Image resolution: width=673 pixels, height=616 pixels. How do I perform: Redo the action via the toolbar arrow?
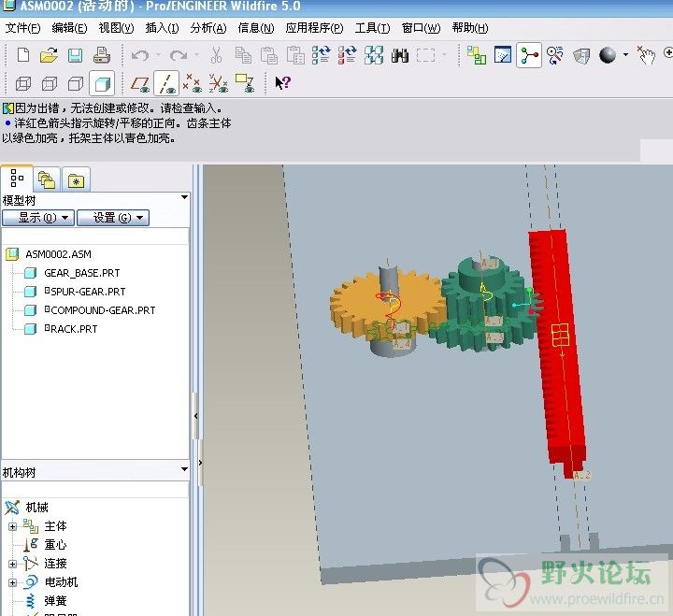click(x=179, y=56)
